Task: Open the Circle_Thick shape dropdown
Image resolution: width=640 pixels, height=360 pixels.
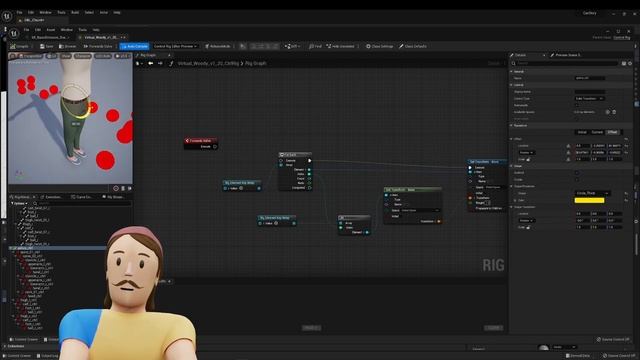Action: (x=592, y=193)
